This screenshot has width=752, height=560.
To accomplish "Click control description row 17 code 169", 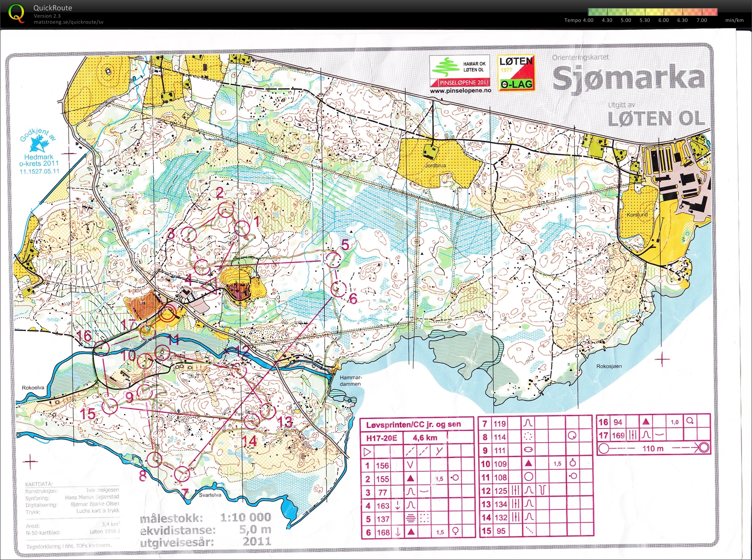I will 618,435.
